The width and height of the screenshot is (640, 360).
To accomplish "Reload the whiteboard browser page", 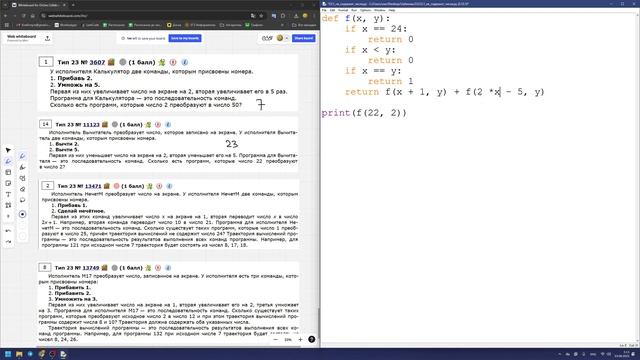I will [x=24, y=16].
